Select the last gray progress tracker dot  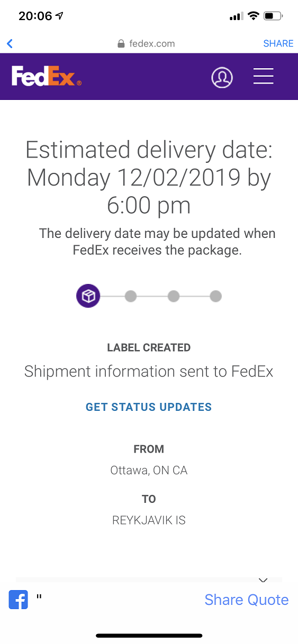coord(215,297)
